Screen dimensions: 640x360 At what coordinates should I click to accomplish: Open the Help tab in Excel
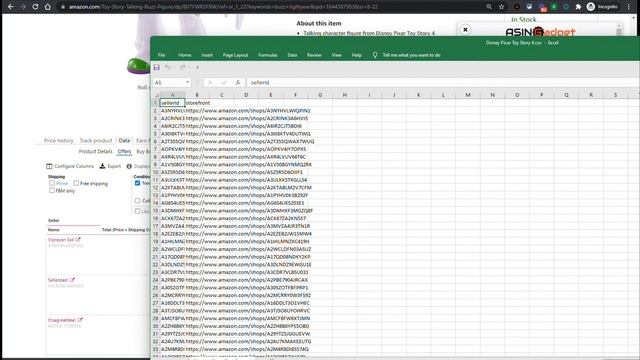pos(357,55)
